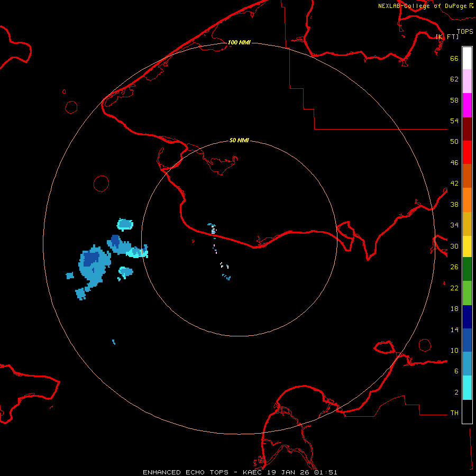
Task: Click the light blue 6-10 kft swatch
Action: pyautogui.click(x=467, y=364)
